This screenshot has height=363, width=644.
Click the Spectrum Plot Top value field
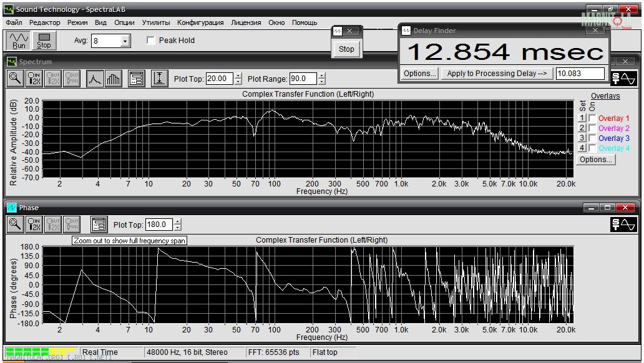pos(220,79)
